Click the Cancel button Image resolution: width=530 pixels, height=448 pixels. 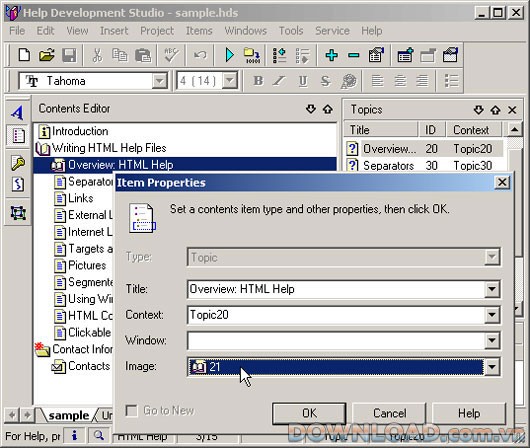pos(389,413)
